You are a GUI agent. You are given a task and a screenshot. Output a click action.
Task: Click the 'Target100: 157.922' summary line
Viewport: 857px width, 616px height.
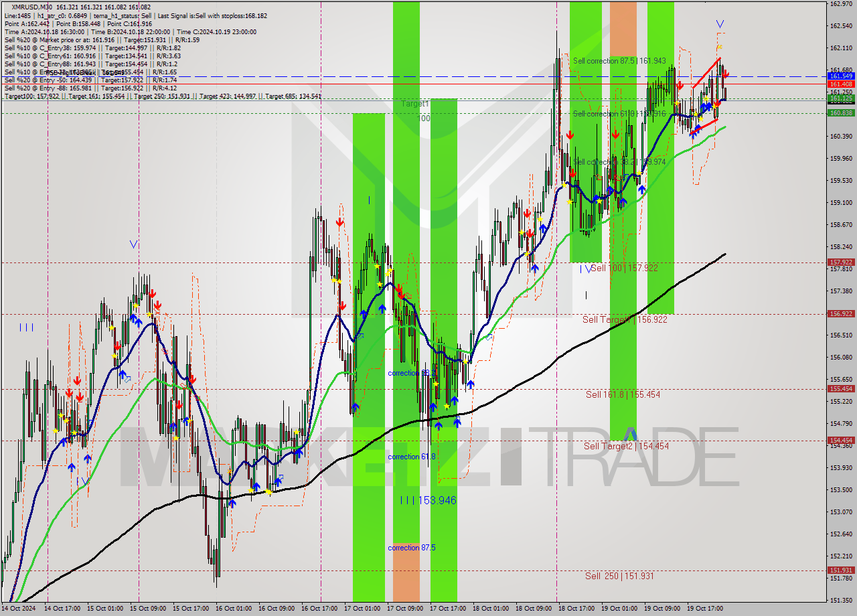(x=163, y=96)
